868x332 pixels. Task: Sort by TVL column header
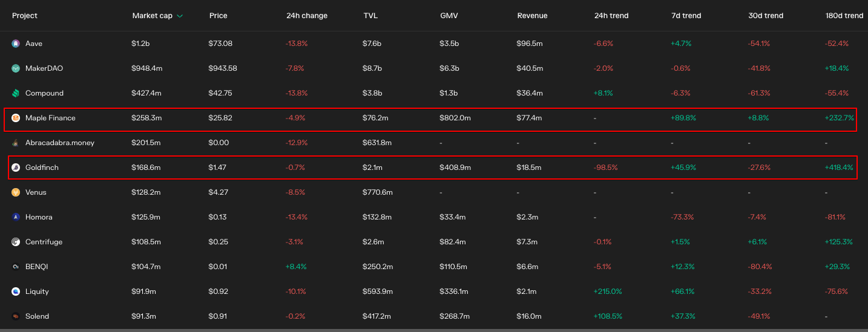click(x=370, y=16)
